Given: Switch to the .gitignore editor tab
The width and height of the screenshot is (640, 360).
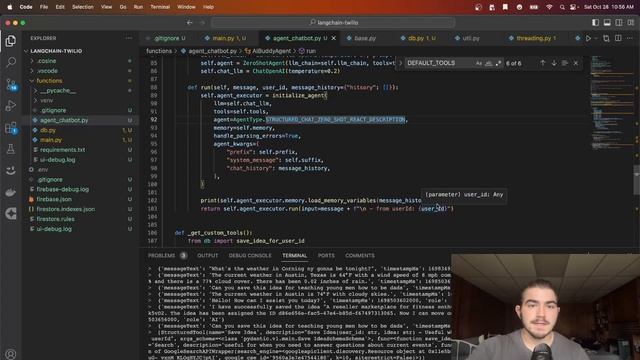Looking at the screenshot, I should pos(166,38).
